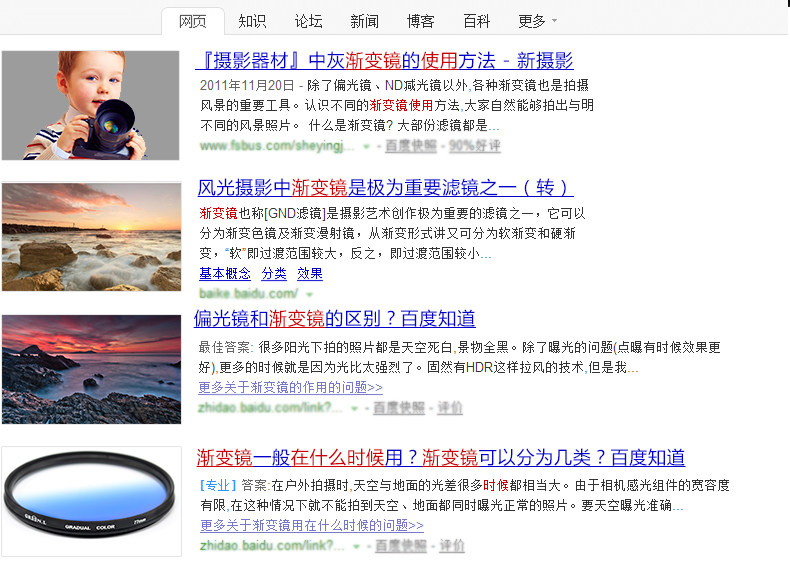790x563 pixels.
Task: Click the 效果 sublink
Action: (310, 274)
